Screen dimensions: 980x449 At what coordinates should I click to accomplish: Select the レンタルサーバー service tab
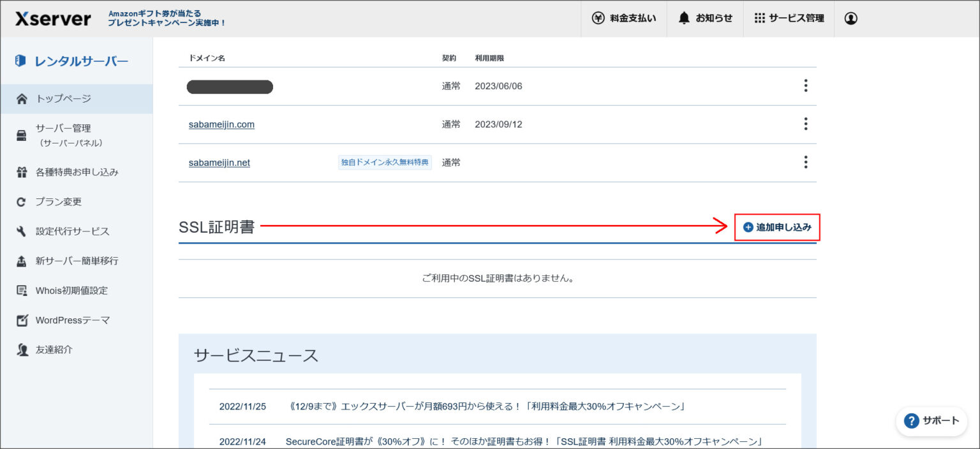tap(67, 61)
